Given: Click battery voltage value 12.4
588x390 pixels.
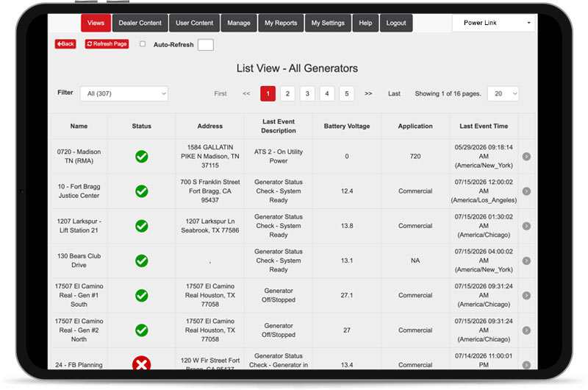Looking at the screenshot, I should tap(347, 191).
